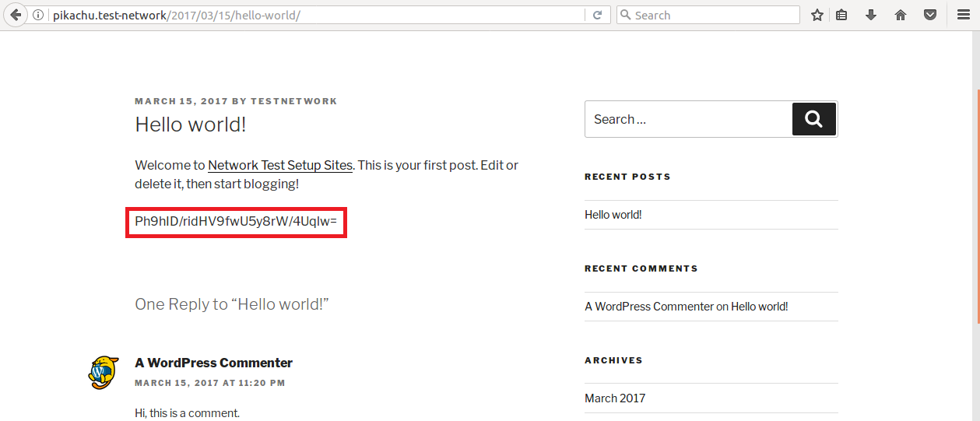Image resolution: width=980 pixels, height=421 pixels.
Task: Open the March 2017 archive link
Action: click(x=615, y=398)
